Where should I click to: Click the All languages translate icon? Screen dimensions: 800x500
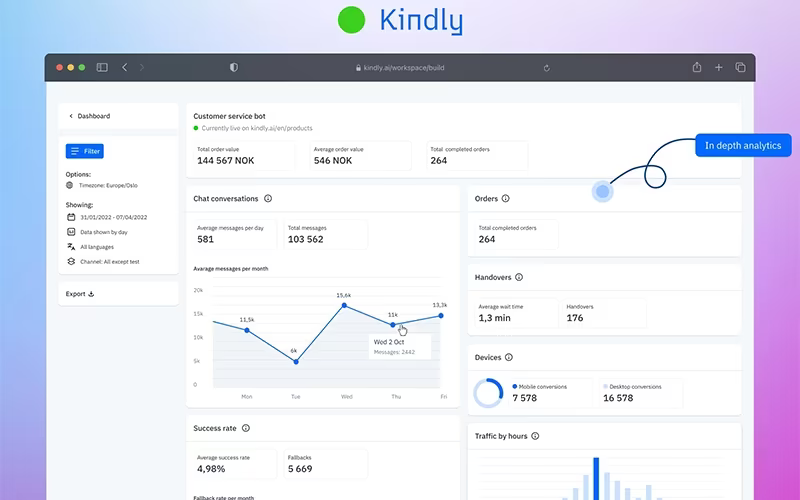click(71, 246)
